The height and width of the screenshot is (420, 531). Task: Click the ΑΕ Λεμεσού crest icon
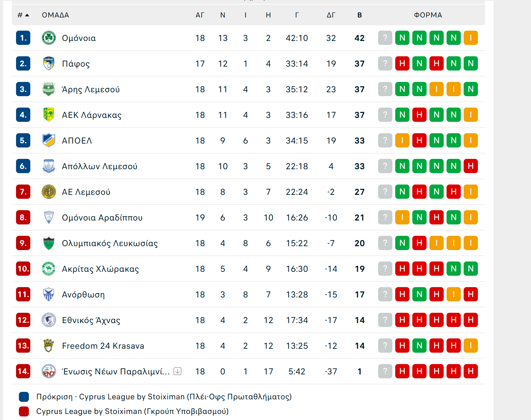(49, 192)
